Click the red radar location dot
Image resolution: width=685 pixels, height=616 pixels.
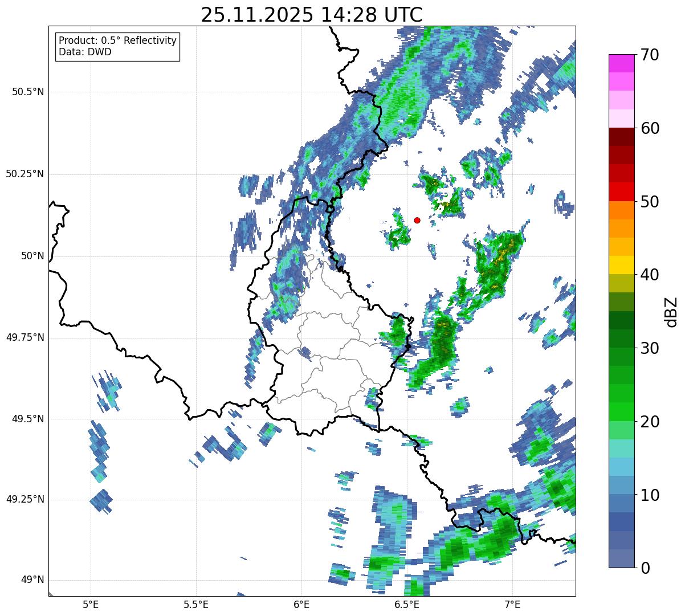click(417, 220)
